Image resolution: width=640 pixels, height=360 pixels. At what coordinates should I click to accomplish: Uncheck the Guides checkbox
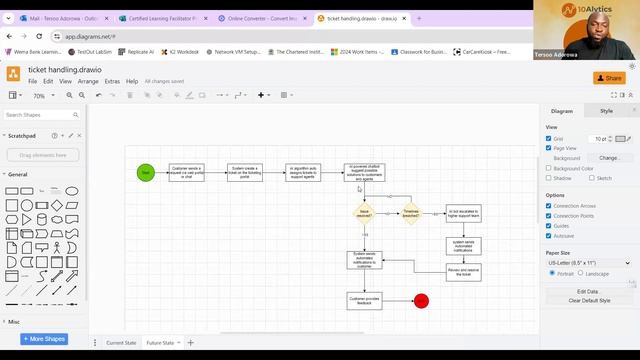(549, 226)
